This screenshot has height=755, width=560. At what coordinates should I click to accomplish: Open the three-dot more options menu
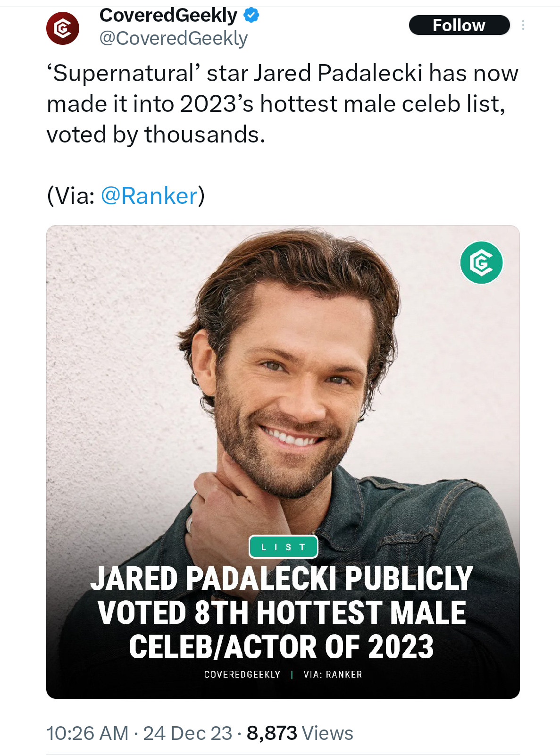pos(523,25)
